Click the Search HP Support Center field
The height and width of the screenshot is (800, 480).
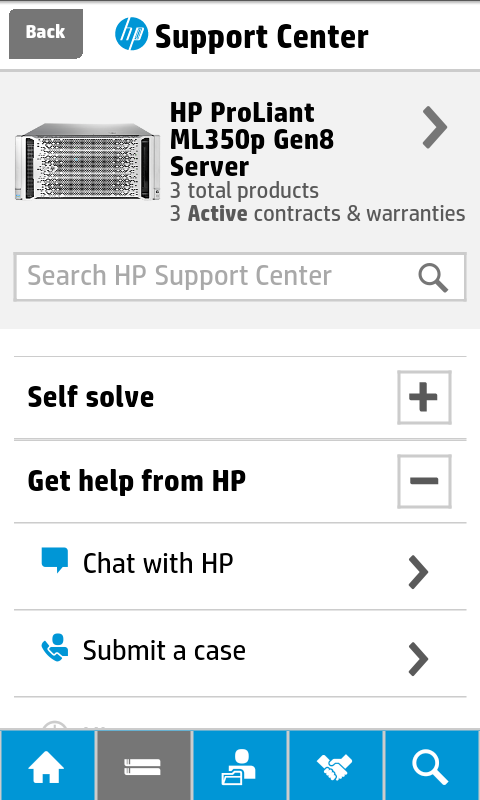240,277
